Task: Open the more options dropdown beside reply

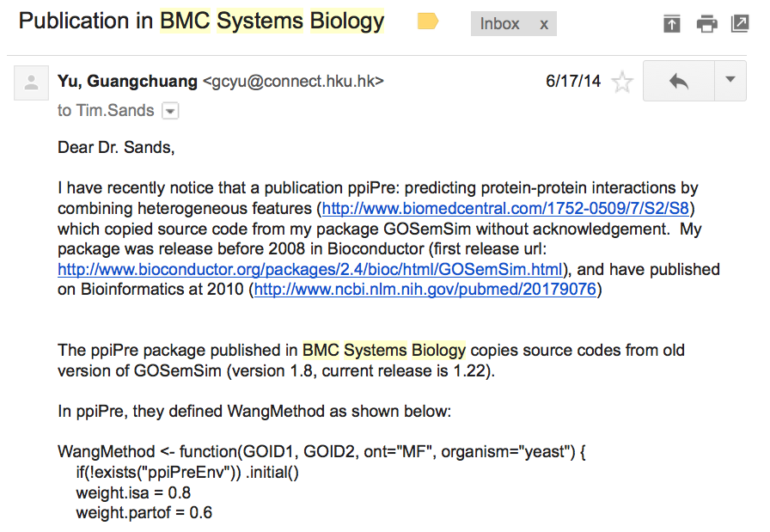Action: point(730,81)
